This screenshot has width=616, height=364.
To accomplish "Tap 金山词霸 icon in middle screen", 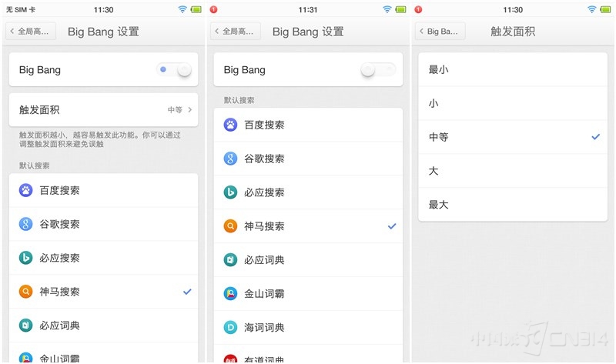I will coord(230,294).
